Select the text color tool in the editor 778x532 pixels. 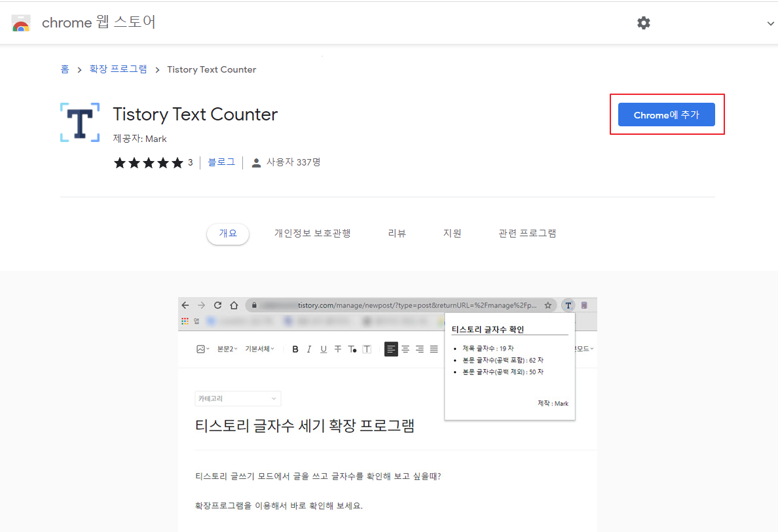352,349
